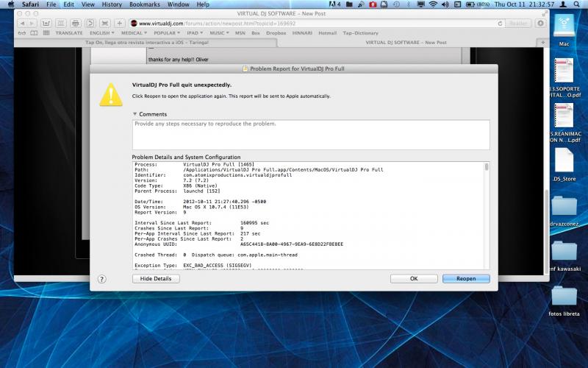Collapse the Comments disclosure triangle
This screenshot has width=588, height=368.
[135, 114]
